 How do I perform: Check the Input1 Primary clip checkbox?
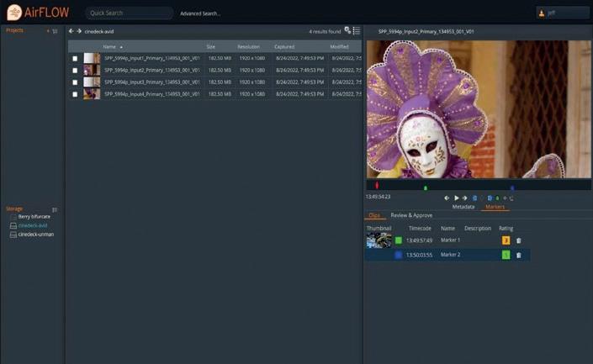[x=75, y=59]
